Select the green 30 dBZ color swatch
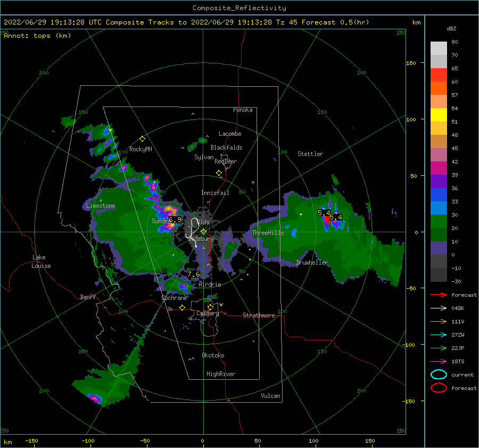 pos(439,222)
